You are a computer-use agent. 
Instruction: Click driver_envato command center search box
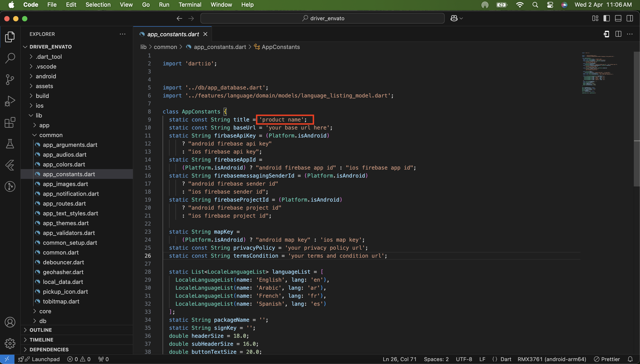pos(322,18)
